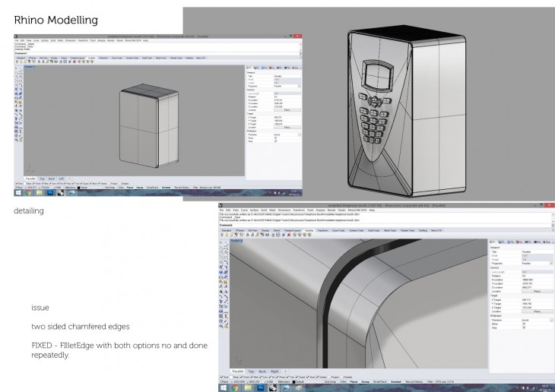
Task: Click Camera Location Place button in lower panel
Action: (537, 291)
